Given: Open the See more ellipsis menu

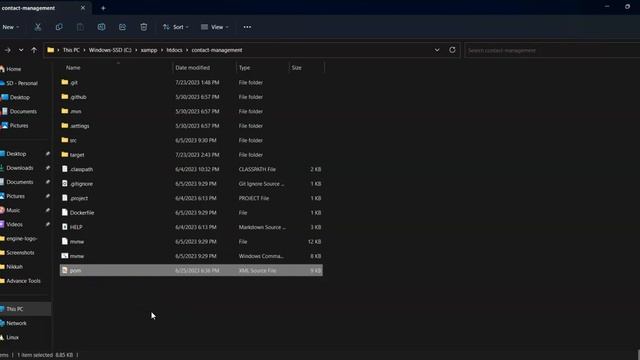Looking at the screenshot, I should point(247,27).
